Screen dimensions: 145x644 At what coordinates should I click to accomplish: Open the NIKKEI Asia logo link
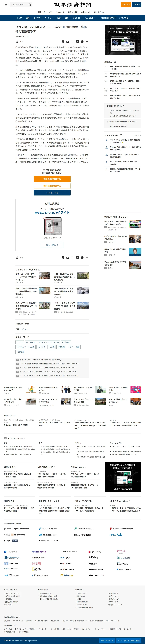[116, 535]
